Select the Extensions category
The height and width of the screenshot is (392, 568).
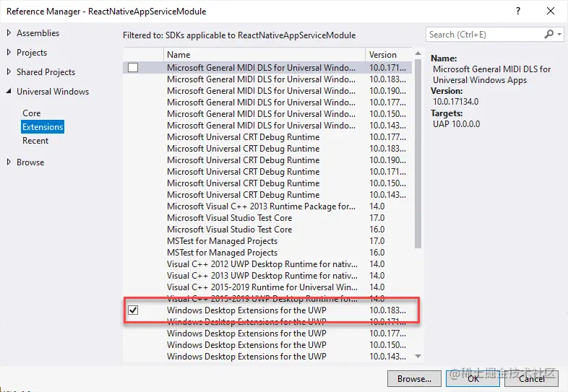click(x=43, y=127)
